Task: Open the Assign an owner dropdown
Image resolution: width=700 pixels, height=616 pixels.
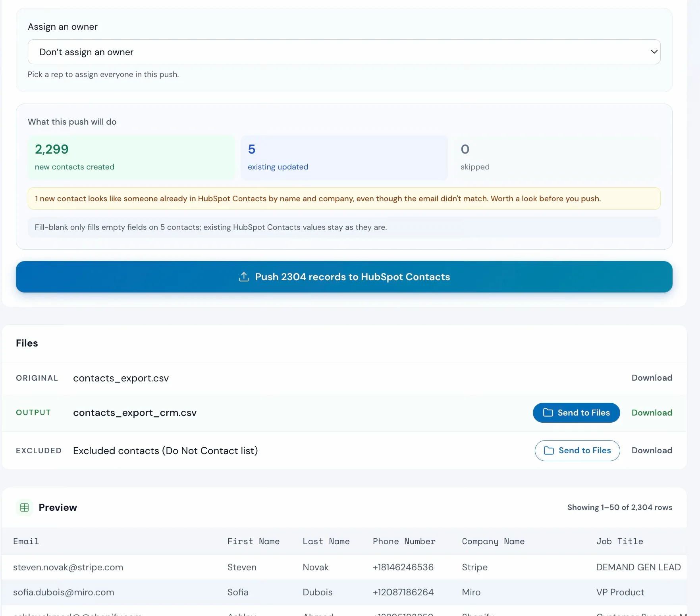Action: point(344,52)
